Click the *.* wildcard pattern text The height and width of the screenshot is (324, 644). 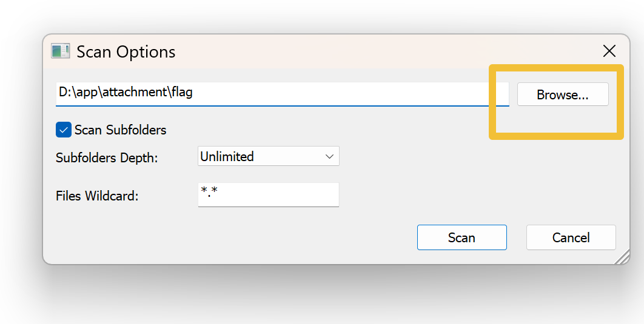click(x=209, y=192)
